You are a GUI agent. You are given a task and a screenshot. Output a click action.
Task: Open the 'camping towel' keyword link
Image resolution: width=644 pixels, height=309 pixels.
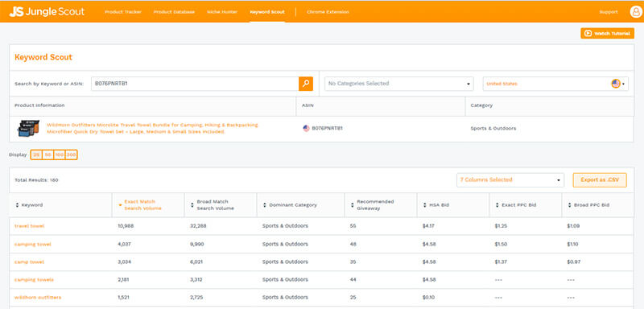[33, 244]
